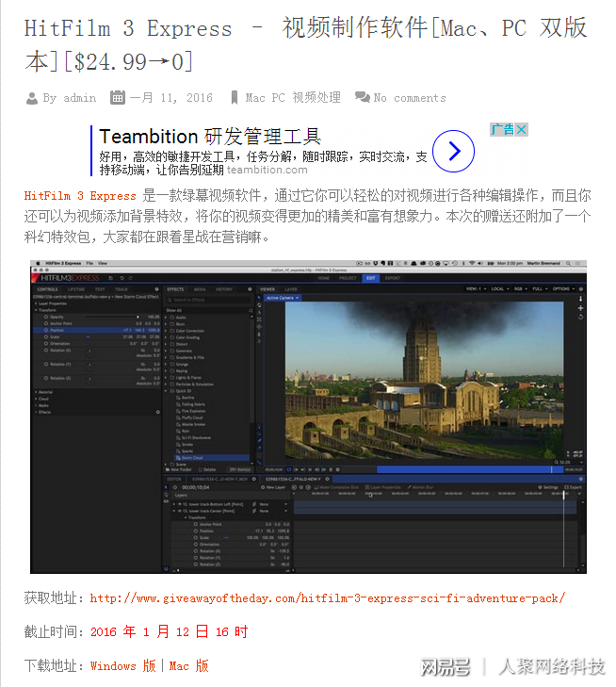616x687 pixels.
Task: Click the deadline text 2016 年 1 月 12 日 16 时
Action: [x=169, y=631]
